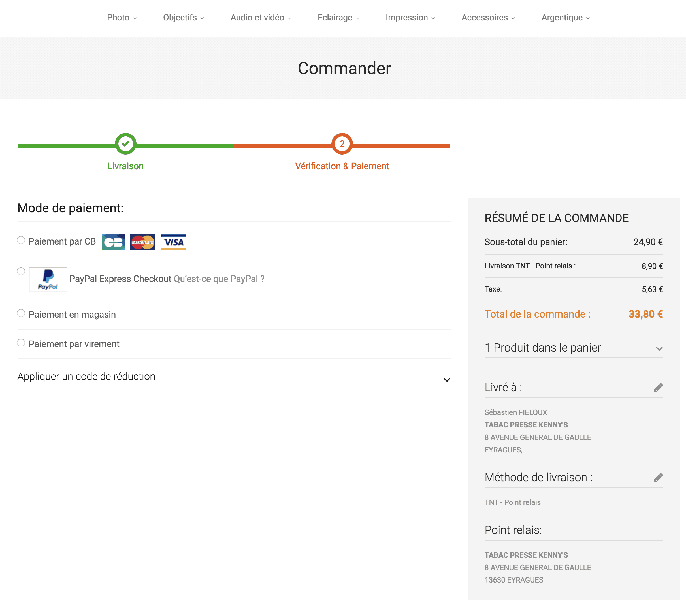The width and height of the screenshot is (686, 616).
Task: Click the Paiement en magasin label
Action: pyautogui.click(x=72, y=315)
